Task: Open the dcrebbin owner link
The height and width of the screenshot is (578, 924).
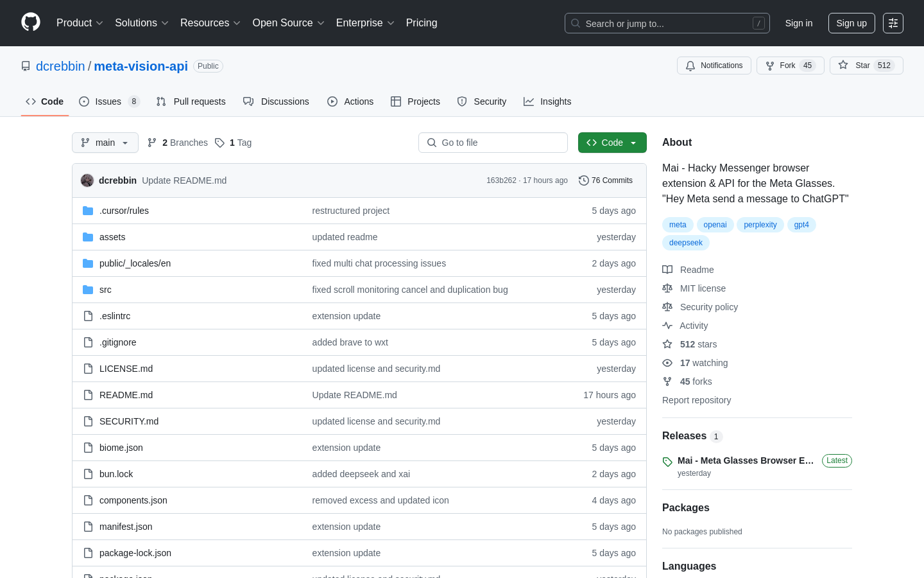Action: coord(60,66)
